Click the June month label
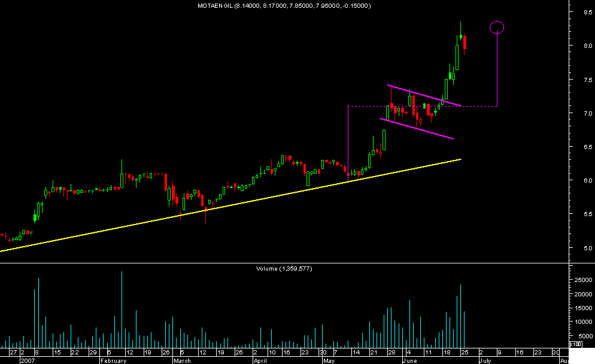The height and width of the screenshot is (364, 595). (410, 360)
